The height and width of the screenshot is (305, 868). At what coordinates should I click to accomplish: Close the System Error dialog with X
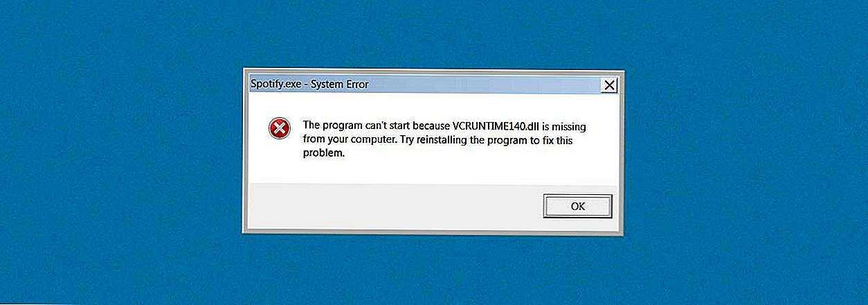tap(609, 85)
